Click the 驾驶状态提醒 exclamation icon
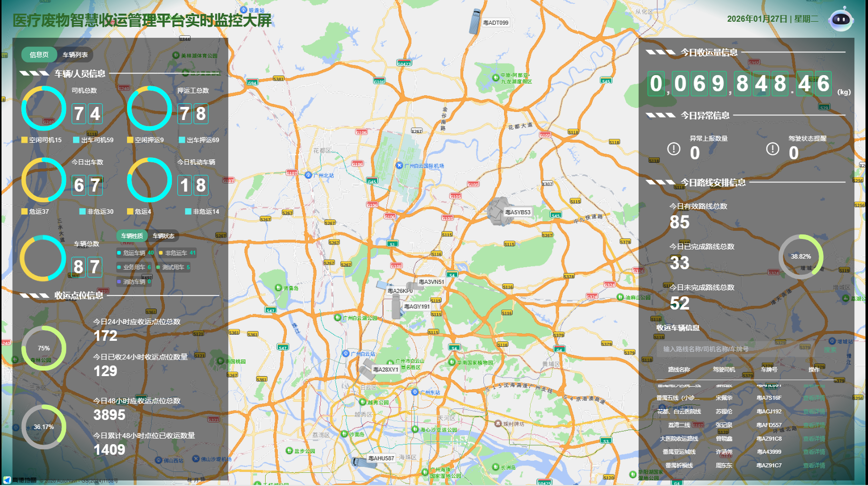Image resolution: width=868 pixels, height=486 pixels. (772, 149)
